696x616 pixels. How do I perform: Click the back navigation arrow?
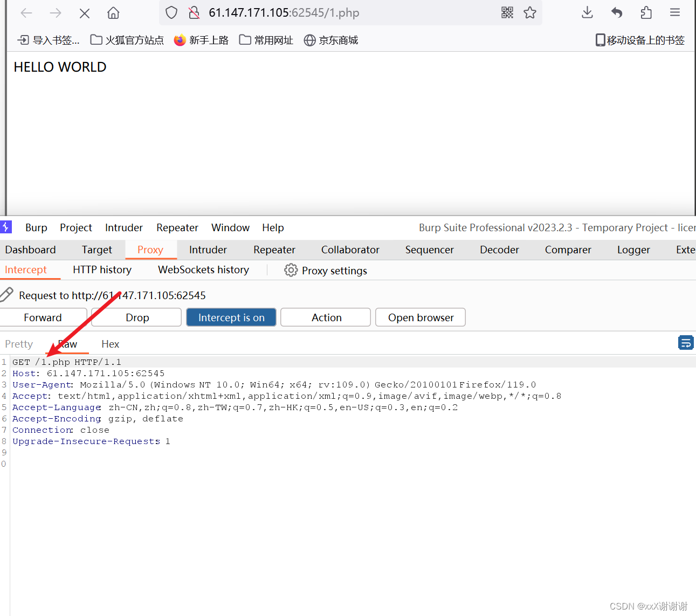pyautogui.click(x=26, y=12)
